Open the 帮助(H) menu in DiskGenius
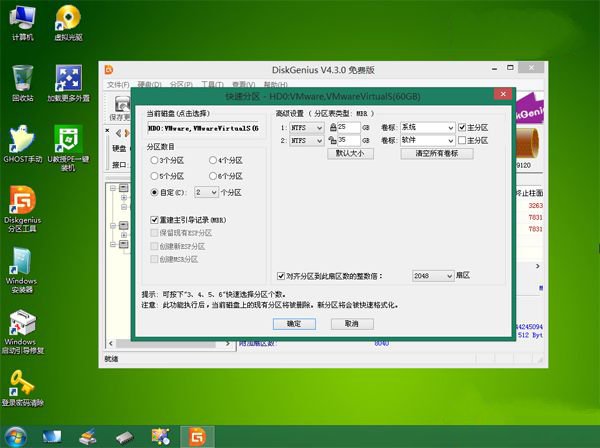The image size is (600, 448). [x=276, y=84]
